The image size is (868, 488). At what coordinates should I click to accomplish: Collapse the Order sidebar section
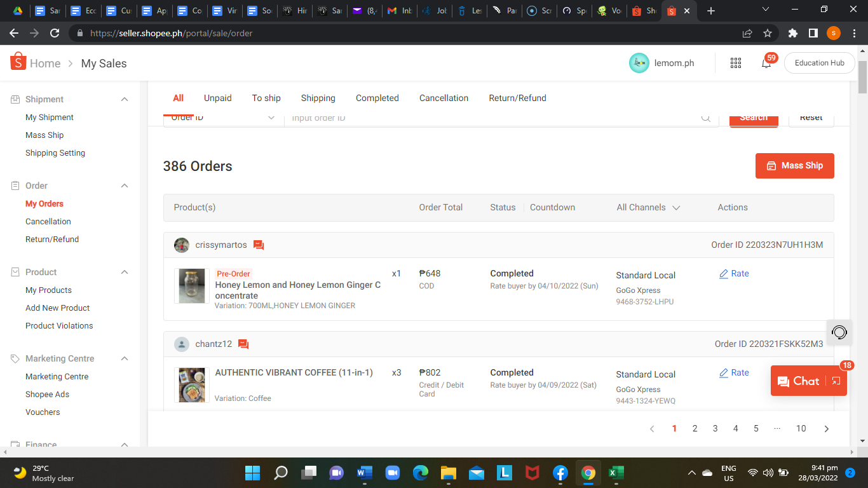125,186
